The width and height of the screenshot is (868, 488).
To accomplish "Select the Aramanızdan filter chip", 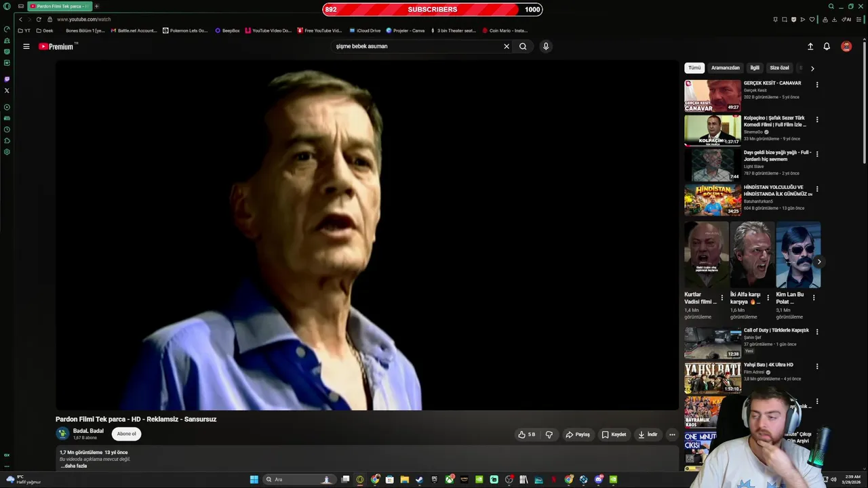I will tap(725, 68).
